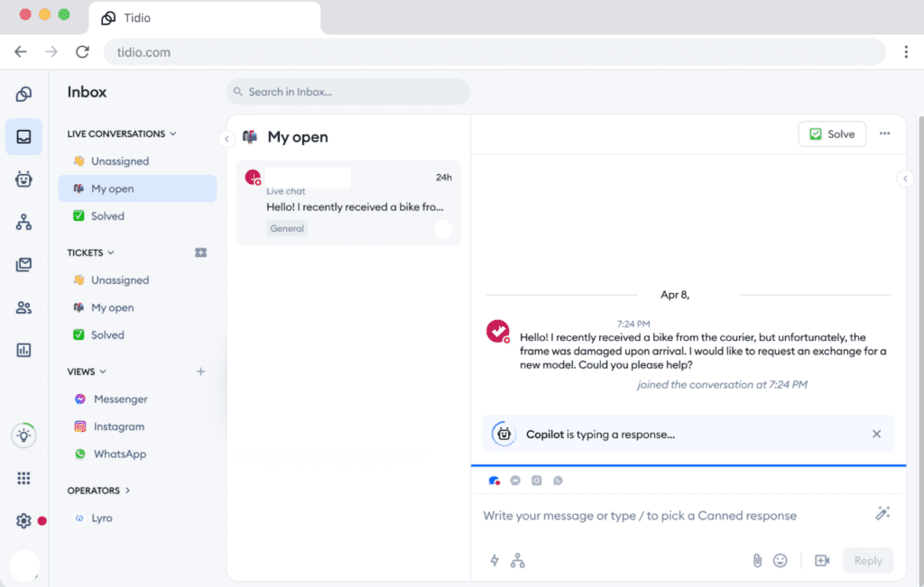Open the conversation options three-dot menu
This screenshot has height=587, width=924.
coord(885,133)
